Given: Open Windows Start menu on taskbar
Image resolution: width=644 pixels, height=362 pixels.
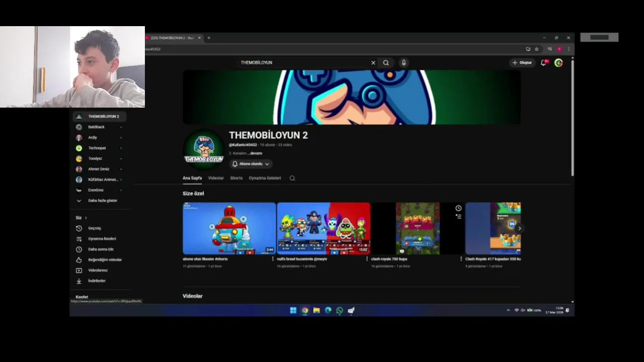Looking at the screenshot, I should 293,310.
